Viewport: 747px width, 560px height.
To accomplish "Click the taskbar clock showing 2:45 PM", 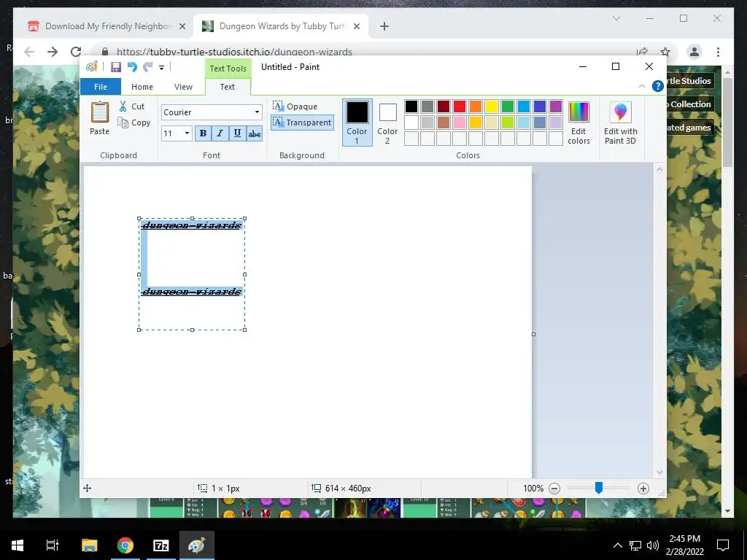I will coord(684,545).
